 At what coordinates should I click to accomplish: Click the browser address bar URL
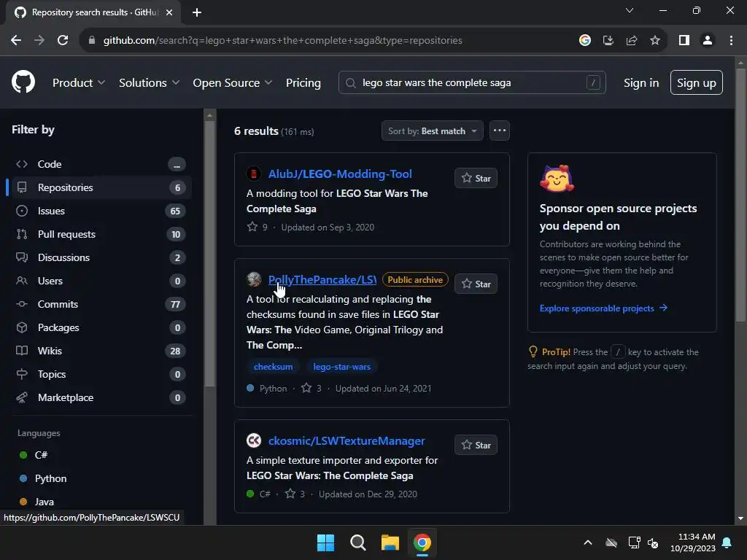[x=282, y=41]
